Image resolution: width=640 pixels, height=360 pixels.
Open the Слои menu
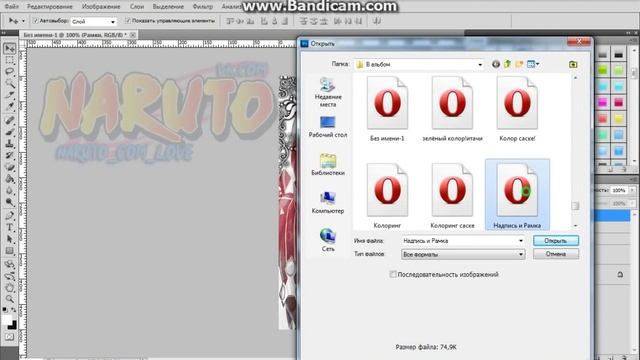(x=137, y=7)
